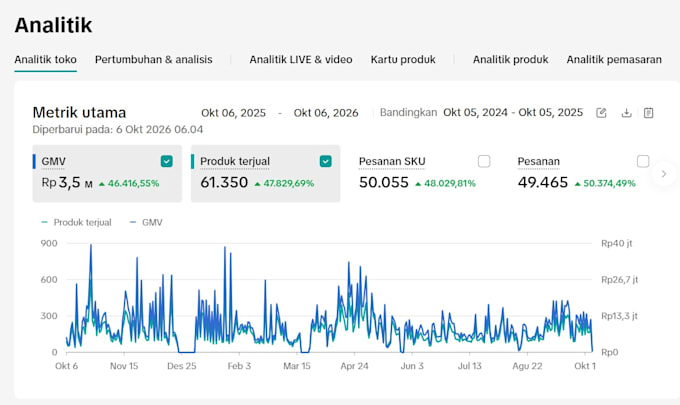Click the Rp26,7 jt axis label
Image resolution: width=680 pixels, height=405 pixels.
coord(619,280)
